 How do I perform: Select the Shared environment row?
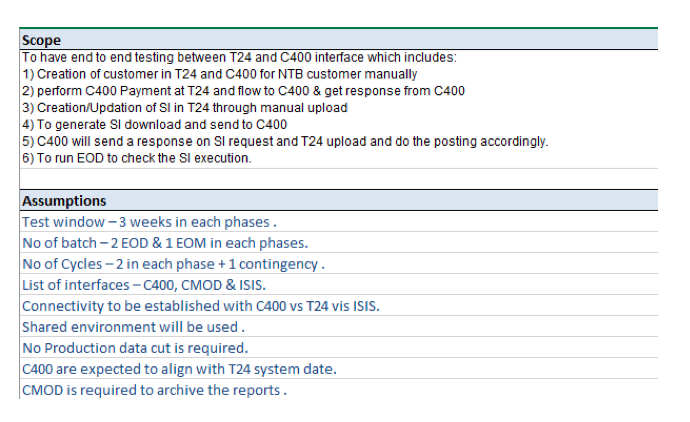339,327
